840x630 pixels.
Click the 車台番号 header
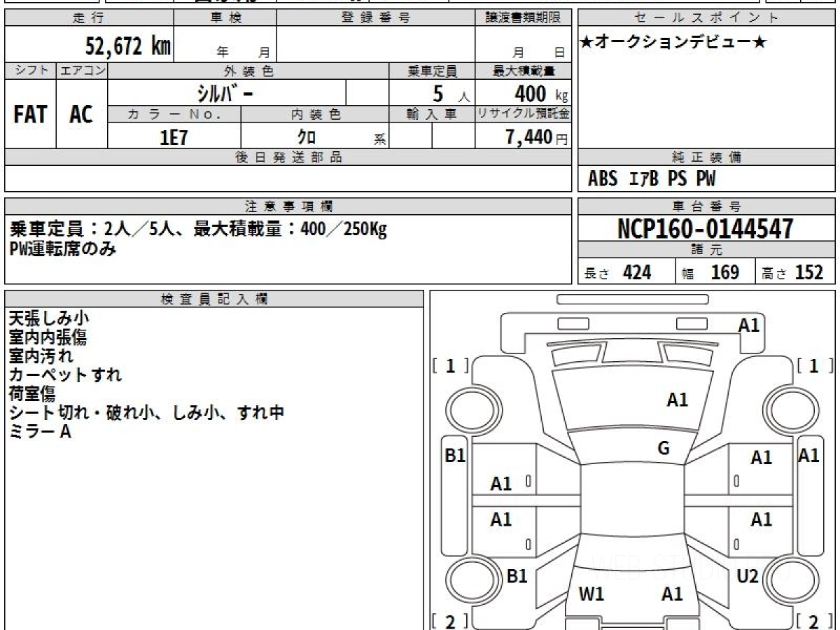707,206
